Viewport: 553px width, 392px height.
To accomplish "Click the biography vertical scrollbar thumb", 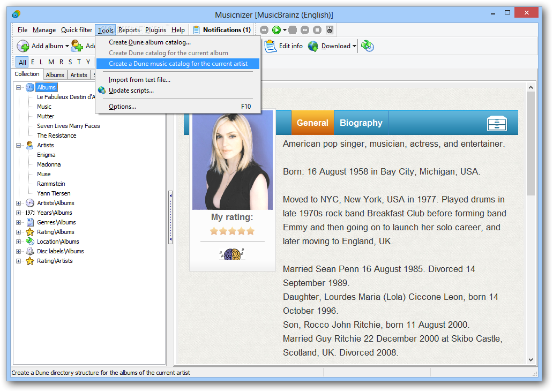I will 530,144.
